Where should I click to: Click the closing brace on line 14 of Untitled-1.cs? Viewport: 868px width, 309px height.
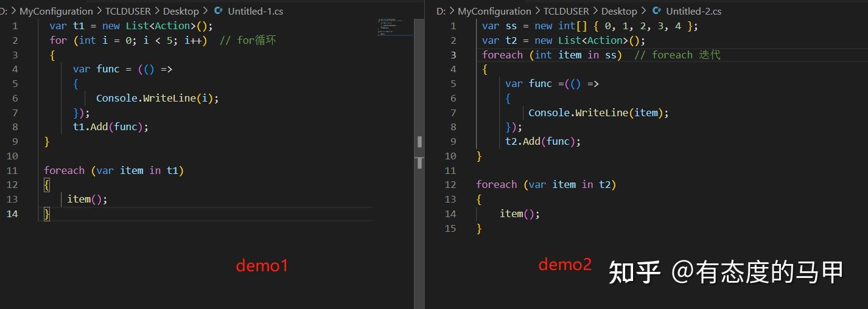click(x=47, y=214)
